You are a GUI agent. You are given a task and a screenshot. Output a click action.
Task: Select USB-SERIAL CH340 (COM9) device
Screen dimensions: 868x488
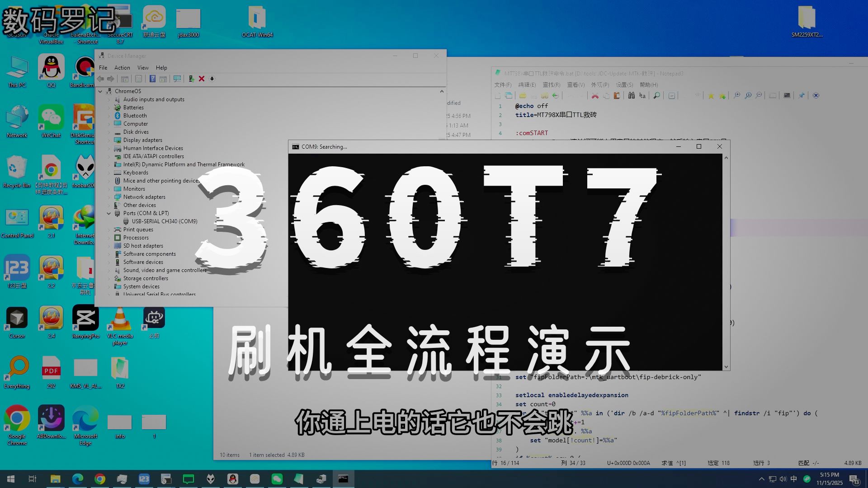tap(165, 221)
